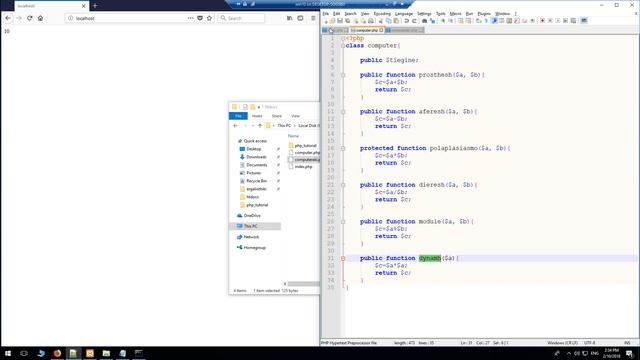The height and width of the screenshot is (360, 640).
Task: Focus the Firefox Search box
Action: pos(241,18)
